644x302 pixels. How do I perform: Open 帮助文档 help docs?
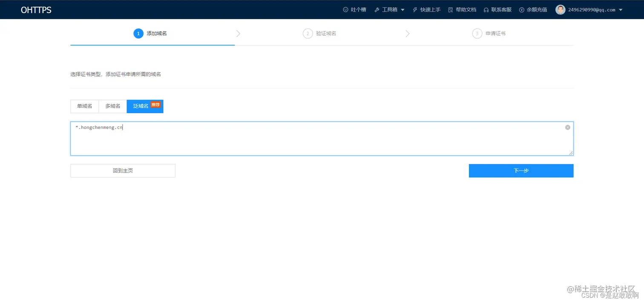click(466, 10)
